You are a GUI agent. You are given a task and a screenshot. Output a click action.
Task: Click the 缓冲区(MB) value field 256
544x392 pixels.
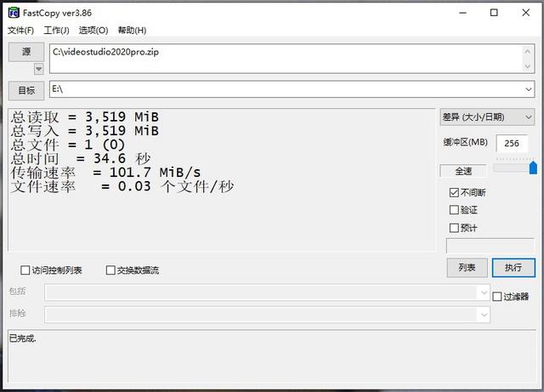pyautogui.click(x=512, y=144)
